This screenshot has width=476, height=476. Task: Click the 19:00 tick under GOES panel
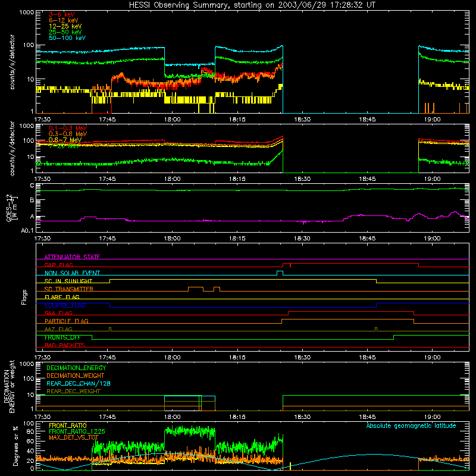tap(433, 239)
